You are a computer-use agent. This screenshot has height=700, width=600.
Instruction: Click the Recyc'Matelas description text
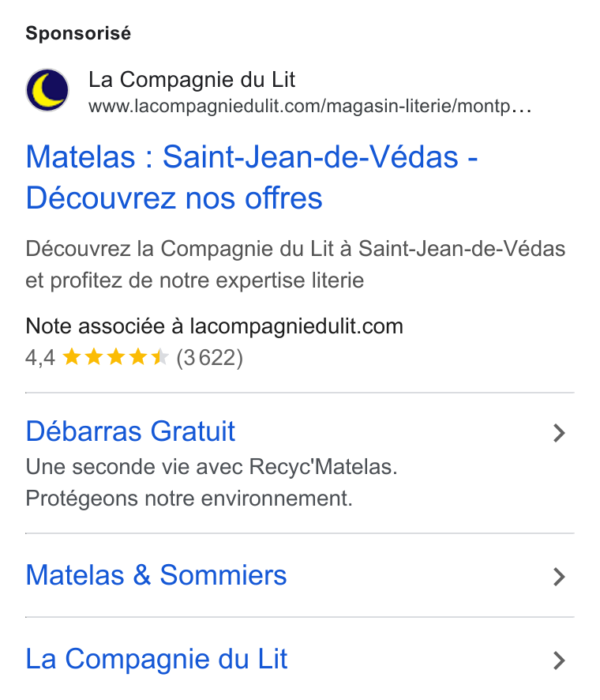(x=212, y=467)
